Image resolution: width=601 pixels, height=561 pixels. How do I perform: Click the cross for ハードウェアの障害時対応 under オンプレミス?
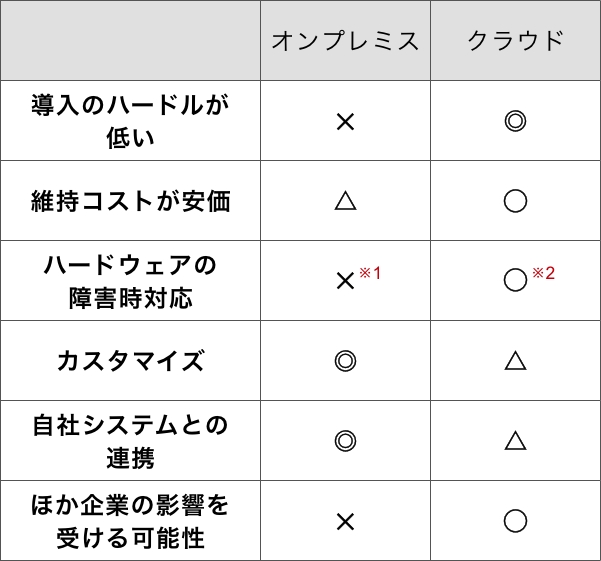346,281
